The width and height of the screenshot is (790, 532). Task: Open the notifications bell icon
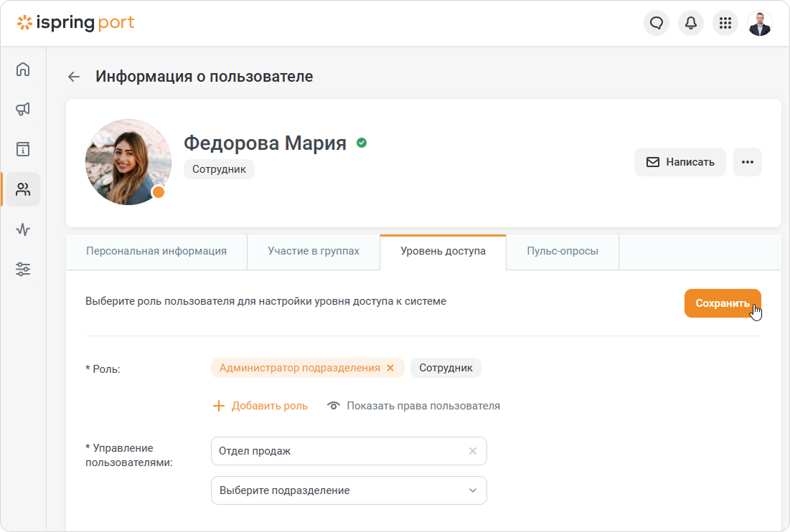[691, 23]
